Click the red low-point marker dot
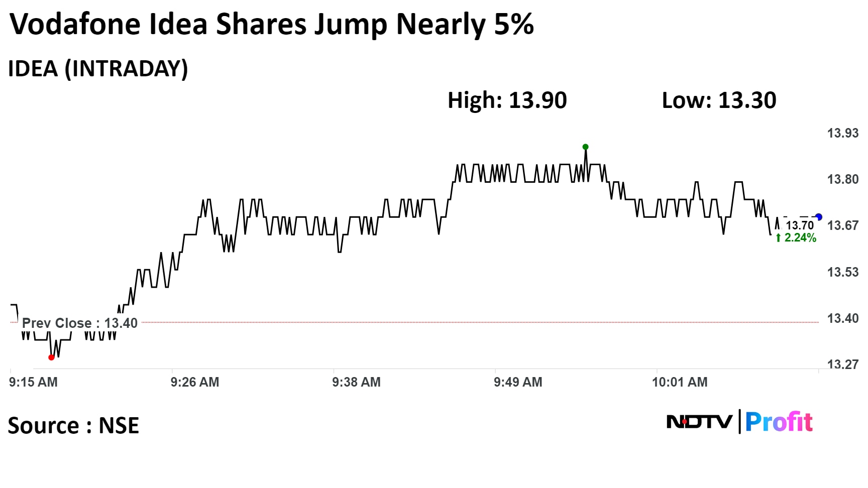This screenshot has height=488, width=868. (51, 357)
